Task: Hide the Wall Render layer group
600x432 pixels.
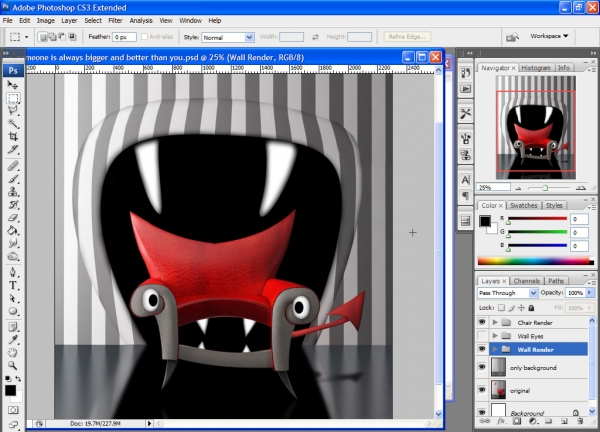Action: 482,349
